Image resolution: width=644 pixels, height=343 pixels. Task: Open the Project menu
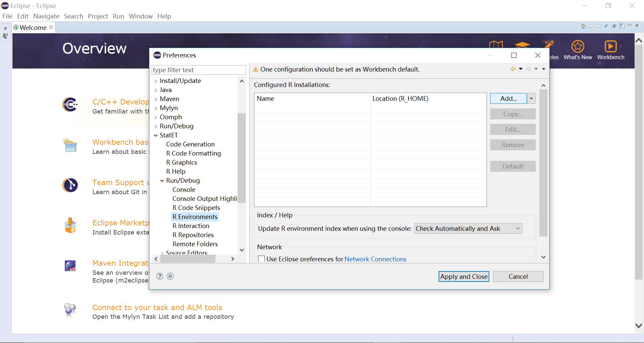(x=98, y=16)
